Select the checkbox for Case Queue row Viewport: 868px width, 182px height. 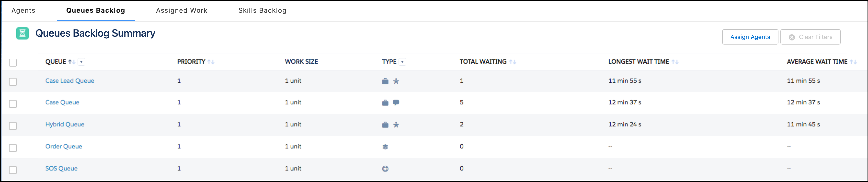(13, 104)
